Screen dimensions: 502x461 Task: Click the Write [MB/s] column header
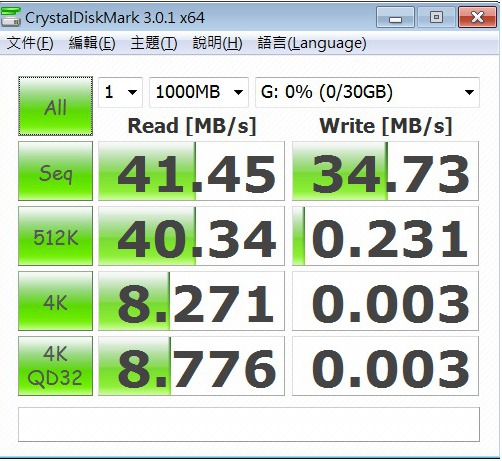tap(386, 126)
